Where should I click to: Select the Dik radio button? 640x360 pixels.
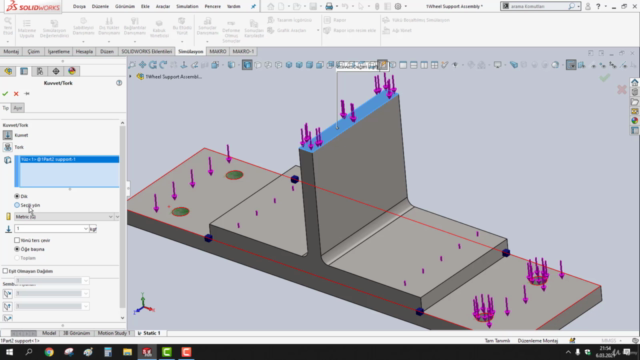click(x=17, y=196)
